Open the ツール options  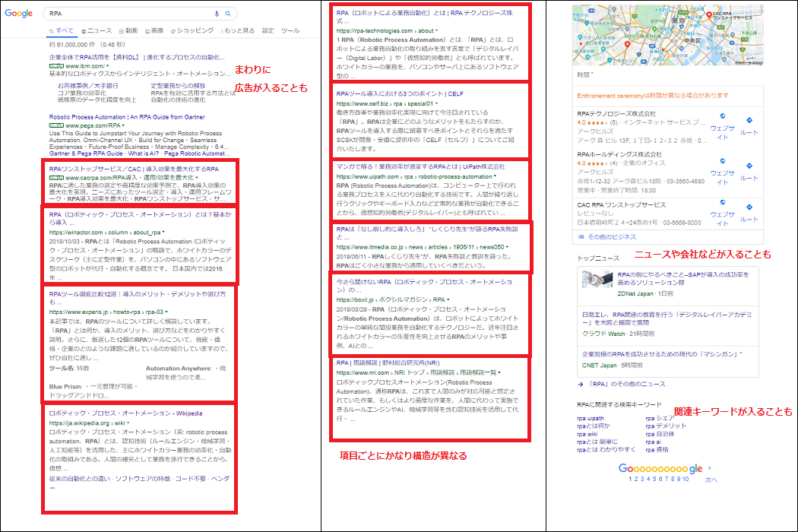[x=290, y=30]
